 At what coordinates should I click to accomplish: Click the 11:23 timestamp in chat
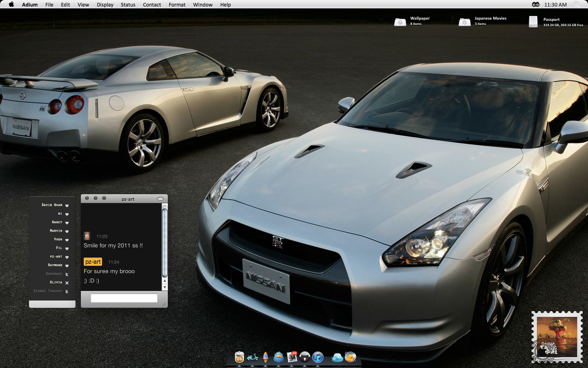(102, 236)
